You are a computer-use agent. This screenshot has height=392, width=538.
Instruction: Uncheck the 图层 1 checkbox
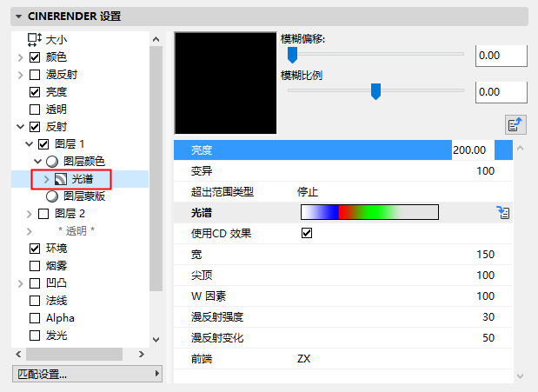(x=43, y=144)
